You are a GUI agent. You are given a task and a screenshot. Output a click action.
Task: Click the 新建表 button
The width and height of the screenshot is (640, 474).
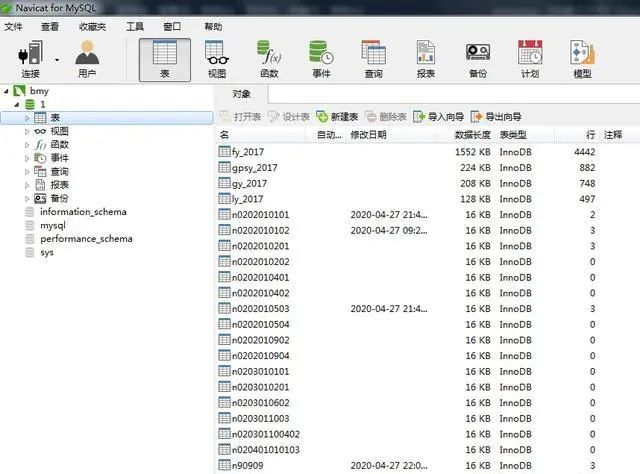[338, 117]
